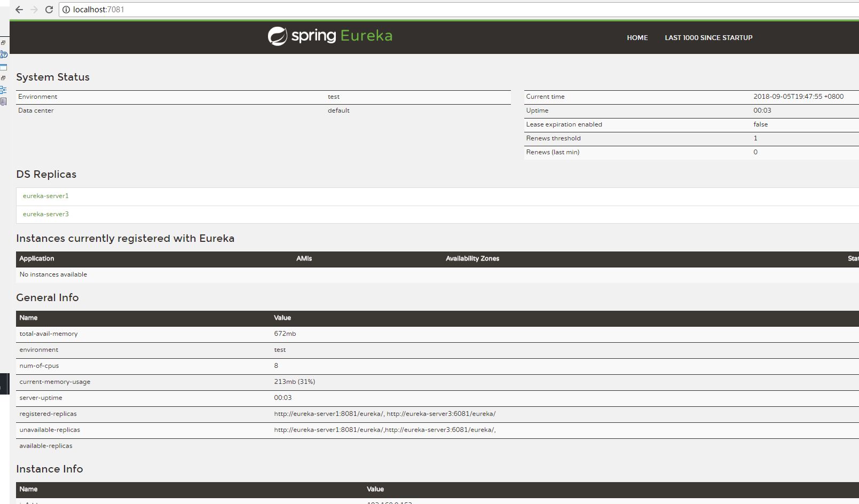Screen dimensions: 859x504
Task: Select the Current time value 2018-09-05T19:47:55
Action: tap(799, 97)
